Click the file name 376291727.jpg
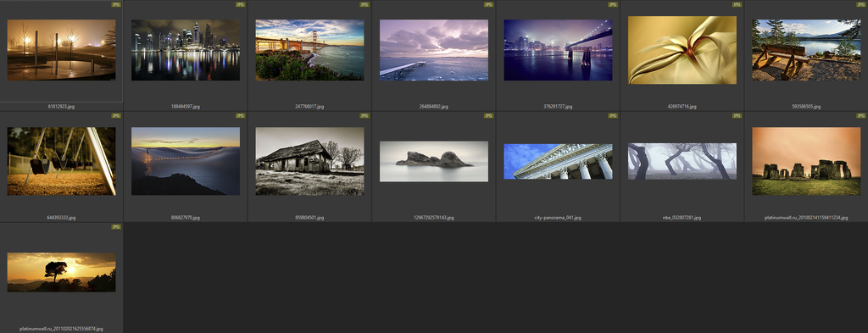Viewport: 868px width, 333px height. 558,106
